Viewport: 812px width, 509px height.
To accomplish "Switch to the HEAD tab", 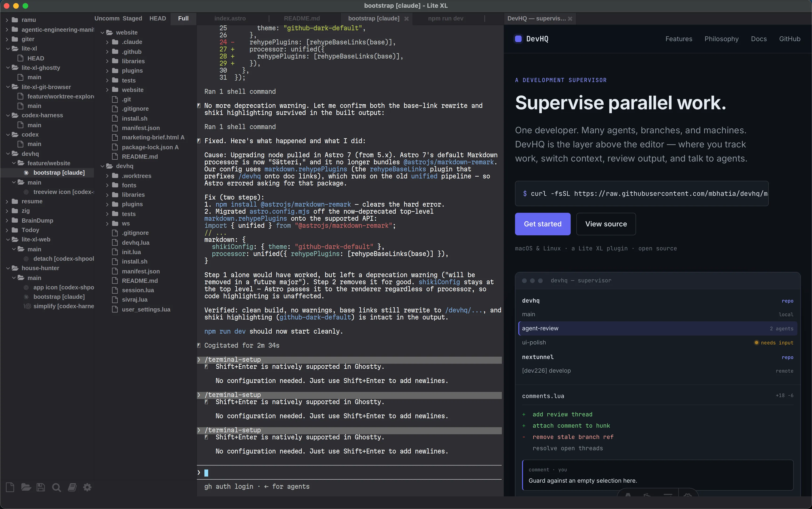I will [158, 19].
